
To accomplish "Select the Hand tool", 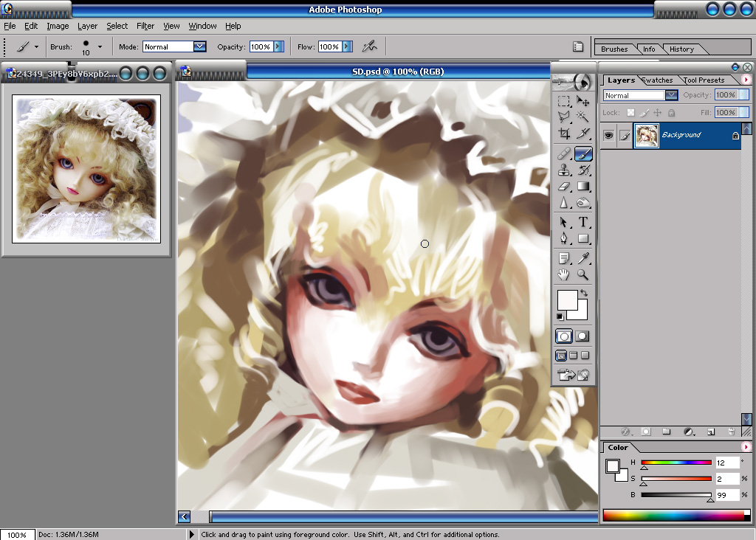I will coord(563,275).
